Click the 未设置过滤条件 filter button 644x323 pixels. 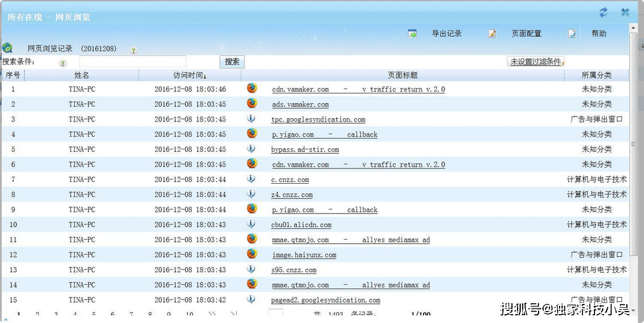point(536,62)
